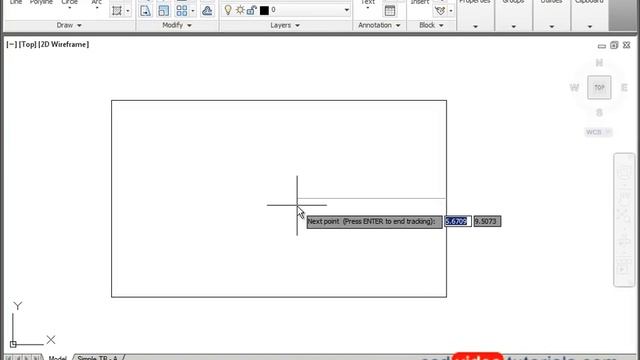
Task: Click the W direction on the ViewCube compass
Action: coord(574,88)
